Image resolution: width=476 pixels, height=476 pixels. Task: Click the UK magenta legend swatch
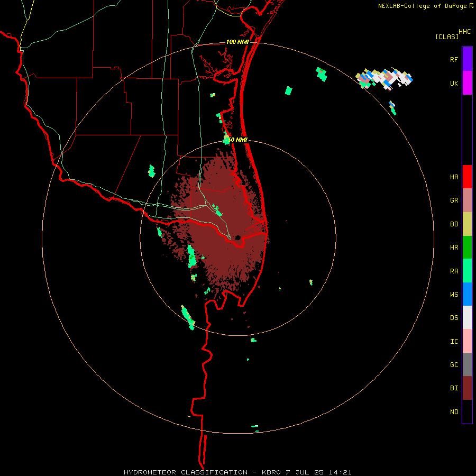coord(467,83)
